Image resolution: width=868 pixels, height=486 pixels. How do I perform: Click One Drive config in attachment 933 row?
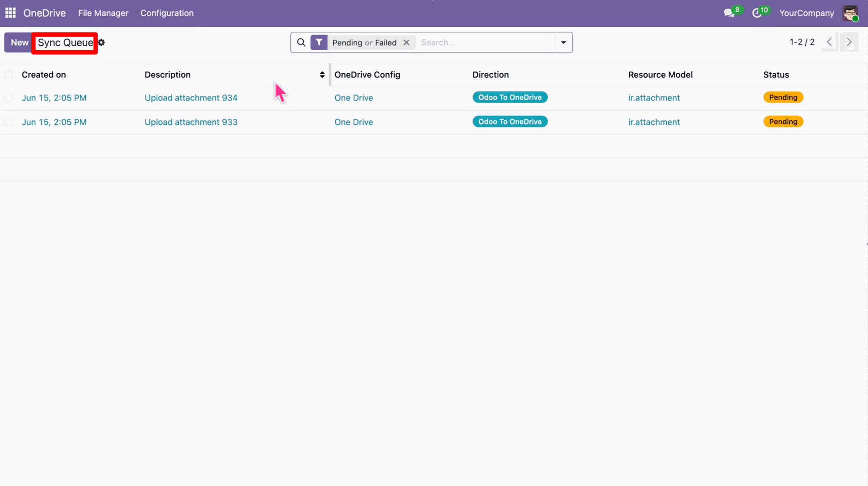tap(354, 122)
